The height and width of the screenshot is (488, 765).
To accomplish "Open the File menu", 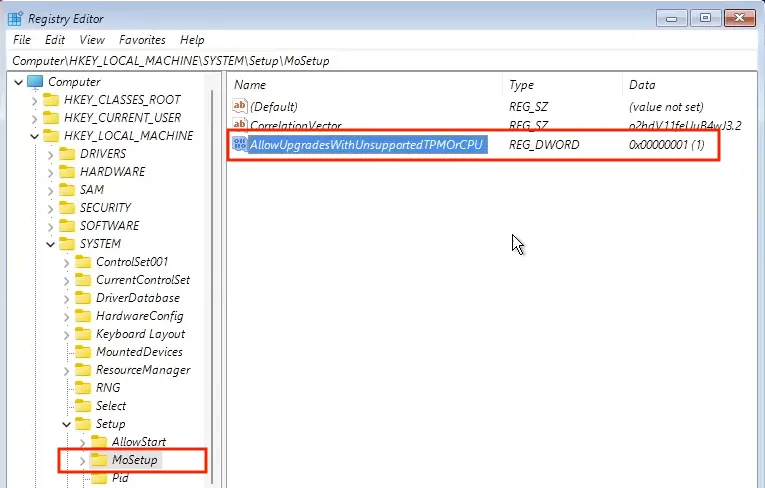I will (x=22, y=40).
